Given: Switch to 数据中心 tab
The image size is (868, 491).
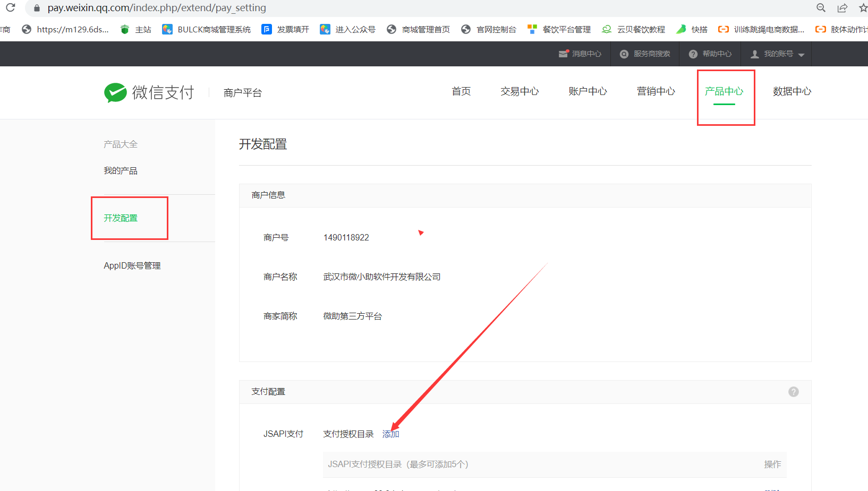Looking at the screenshot, I should (x=792, y=91).
